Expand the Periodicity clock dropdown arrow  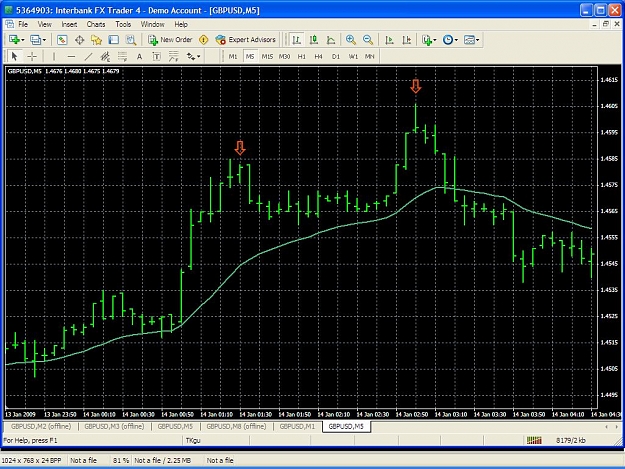[456, 40]
